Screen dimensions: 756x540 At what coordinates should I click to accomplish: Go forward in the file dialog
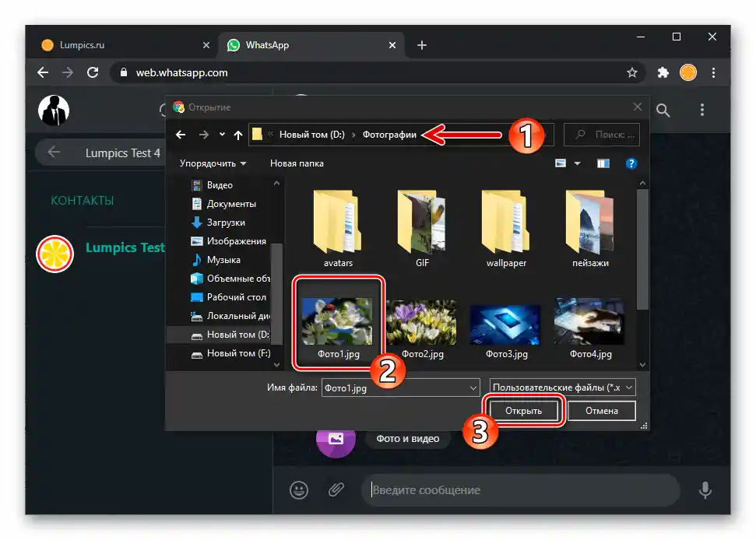[x=204, y=135]
